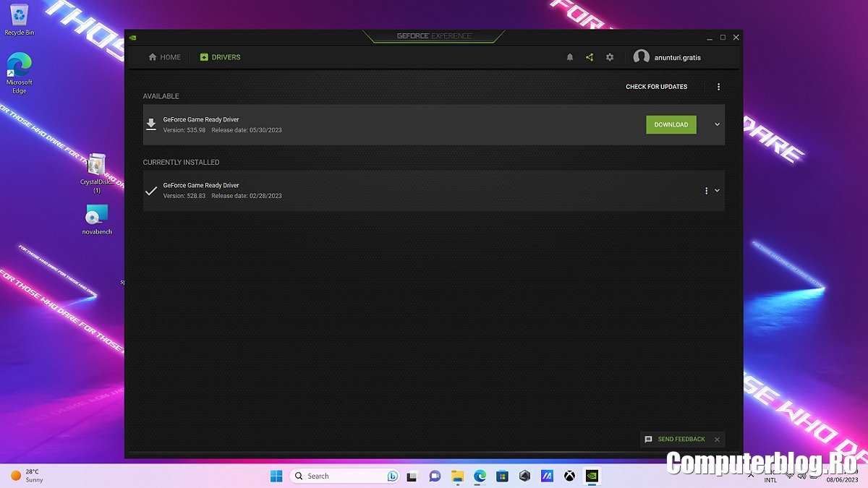Open novabench desktop shortcut
The image size is (868, 488).
click(96, 215)
